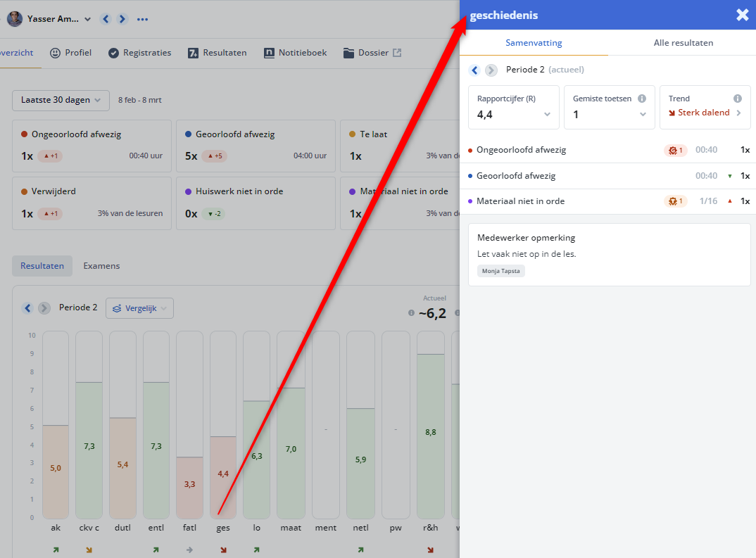Image resolution: width=756 pixels, height=558 pixels.
Task: Click the Medewerker opmerking note text
Action: 527,254
